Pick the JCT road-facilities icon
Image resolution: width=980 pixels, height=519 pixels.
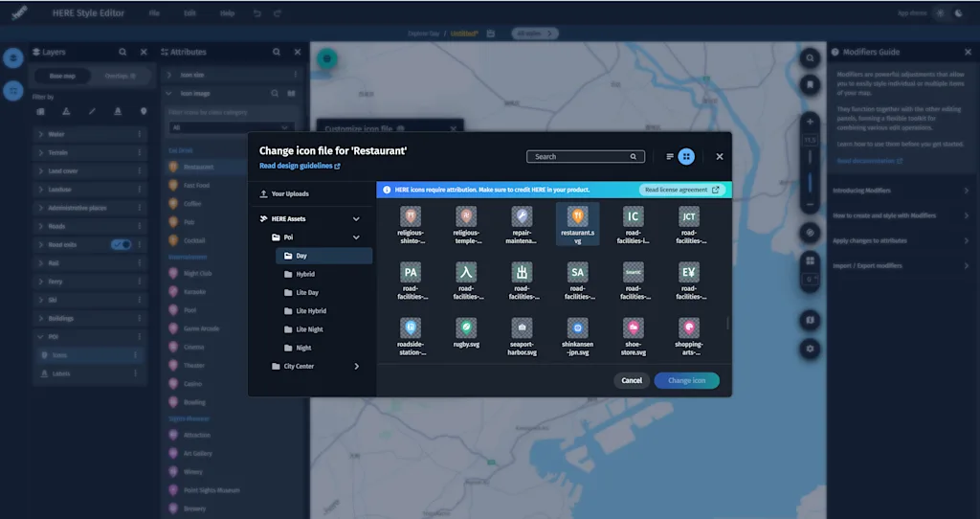pyautogui.click(x=689, y=217)
